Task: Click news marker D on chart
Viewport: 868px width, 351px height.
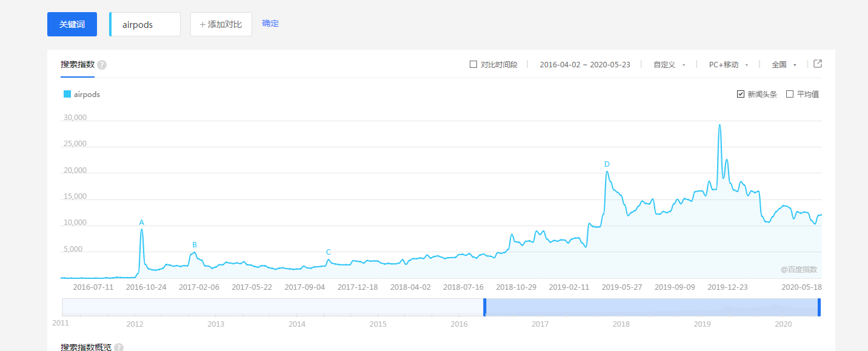Action: [607, 164]
